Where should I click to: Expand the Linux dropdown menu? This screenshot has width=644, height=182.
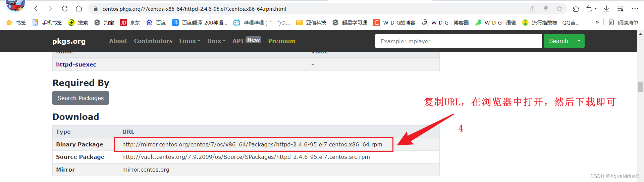pyautogui.click(x=190, y=41)
